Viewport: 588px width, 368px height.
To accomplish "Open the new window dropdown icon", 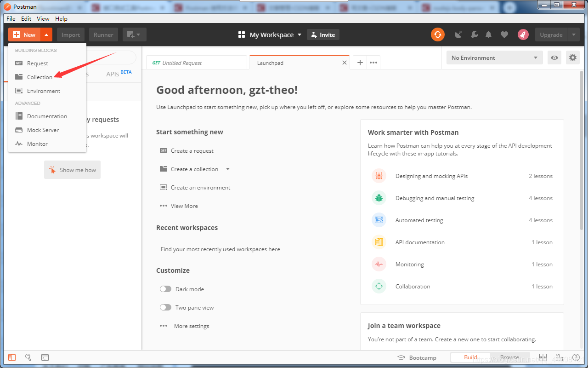I will (x=134, y=34).
